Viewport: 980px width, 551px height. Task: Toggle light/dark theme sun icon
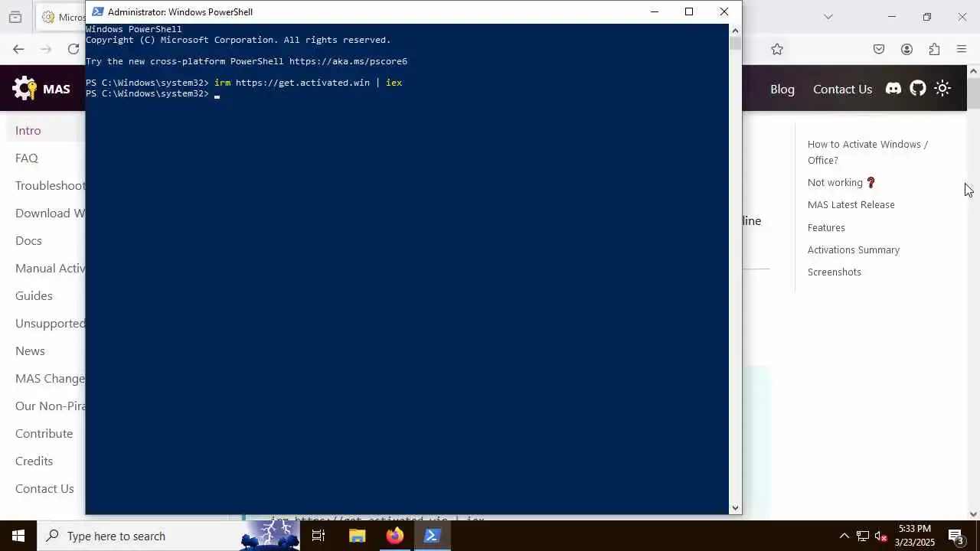pos(942,89)
